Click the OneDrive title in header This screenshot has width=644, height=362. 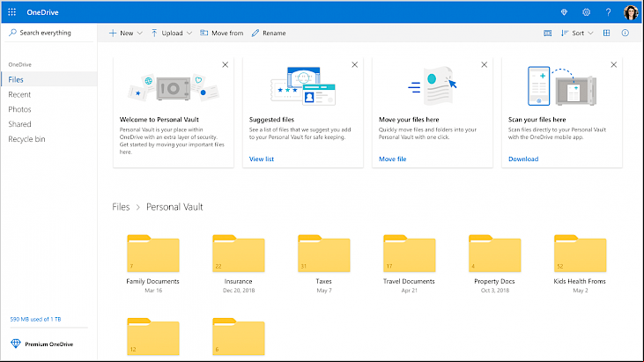pyautogui.click(x=42, y=12)
